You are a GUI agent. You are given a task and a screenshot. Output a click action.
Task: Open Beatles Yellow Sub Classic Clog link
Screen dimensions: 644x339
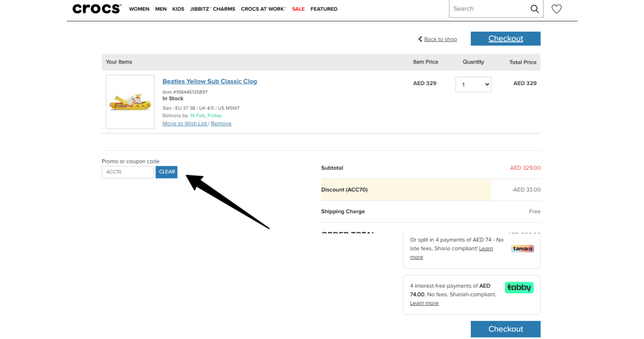click(x=209, y=81)
